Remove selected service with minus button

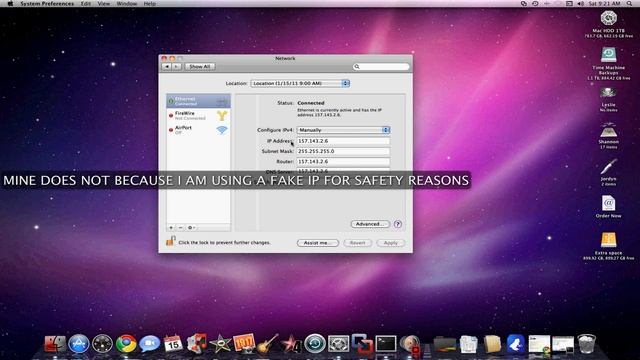point(180,227)
